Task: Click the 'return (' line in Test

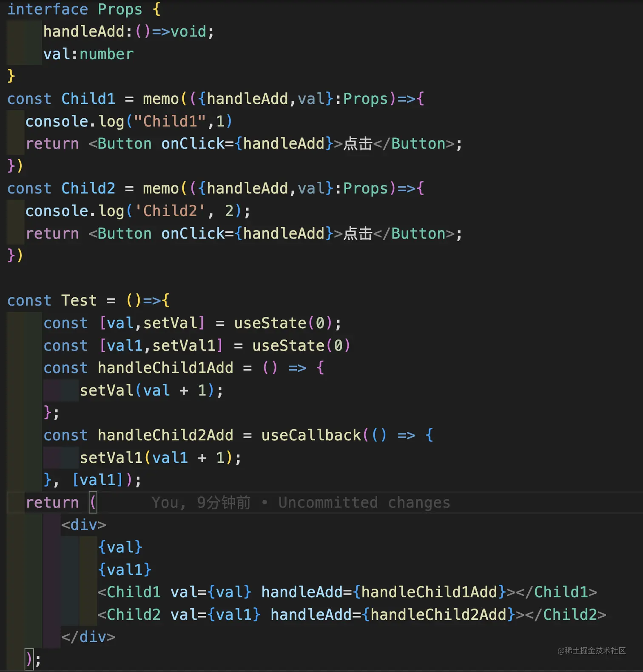Action: click(x=62, y=503)
